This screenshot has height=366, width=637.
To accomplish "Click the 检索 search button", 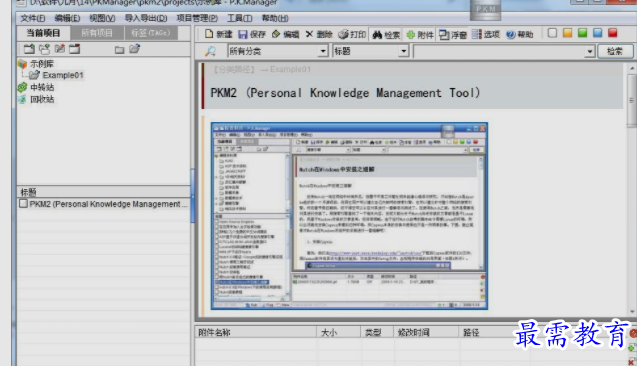I will tap(615, 51).
